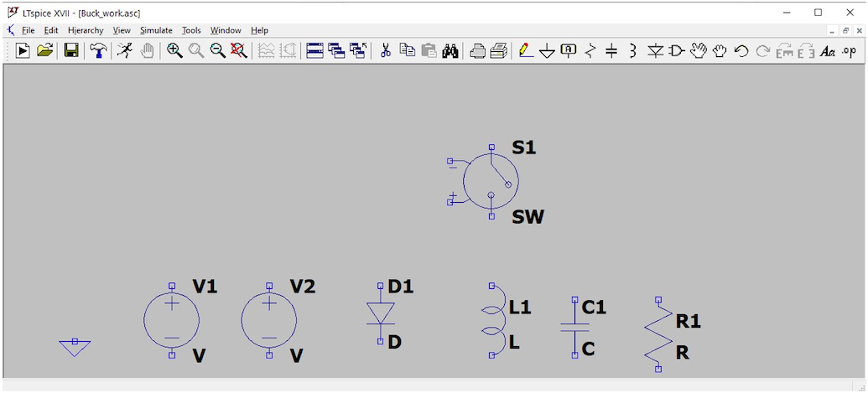Select the V1 voltage source symbol
Viewport: 868px width, 393px height.
coord(172,320)
